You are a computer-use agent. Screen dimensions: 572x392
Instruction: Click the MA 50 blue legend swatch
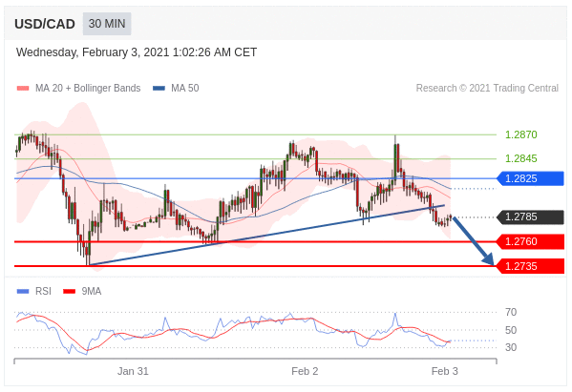point(159,88)
